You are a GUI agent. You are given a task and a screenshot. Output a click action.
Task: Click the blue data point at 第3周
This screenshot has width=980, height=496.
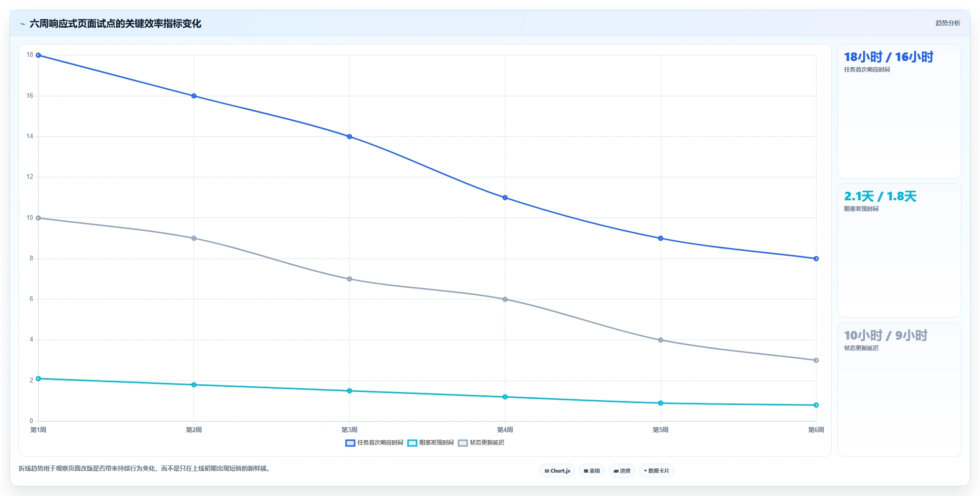[x=349, y=136]
